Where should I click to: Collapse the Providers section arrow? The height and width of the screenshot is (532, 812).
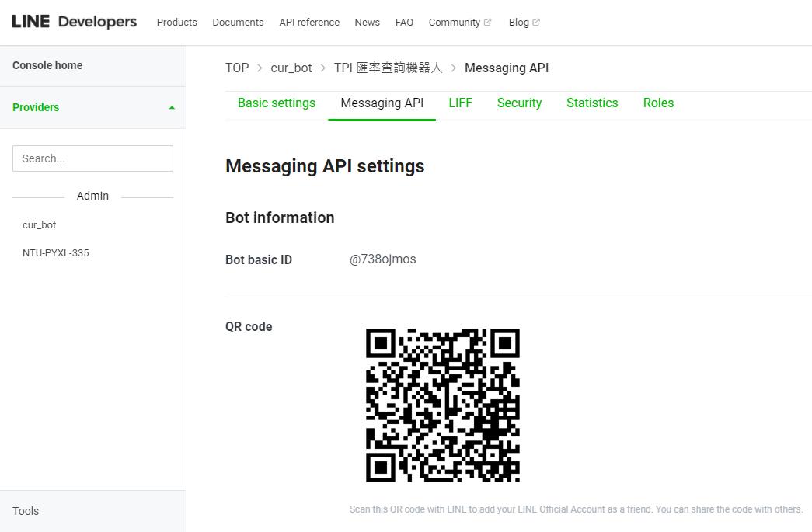point(172,108)
